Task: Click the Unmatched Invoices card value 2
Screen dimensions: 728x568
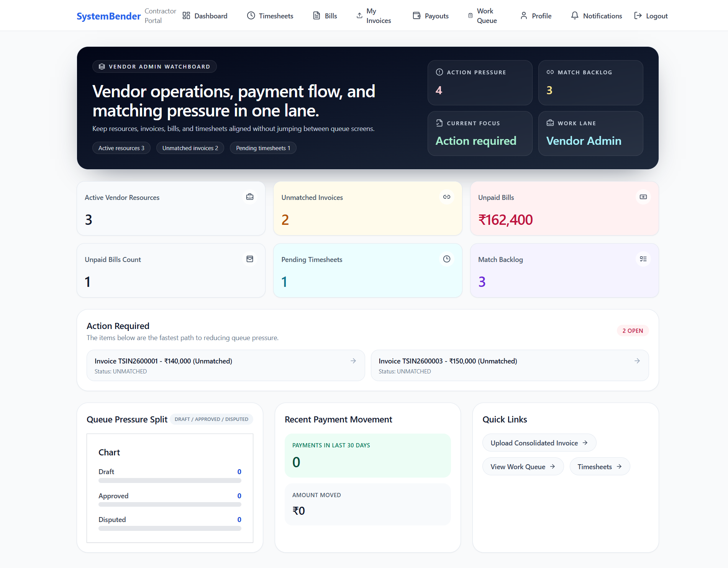Action: point(285,220)
